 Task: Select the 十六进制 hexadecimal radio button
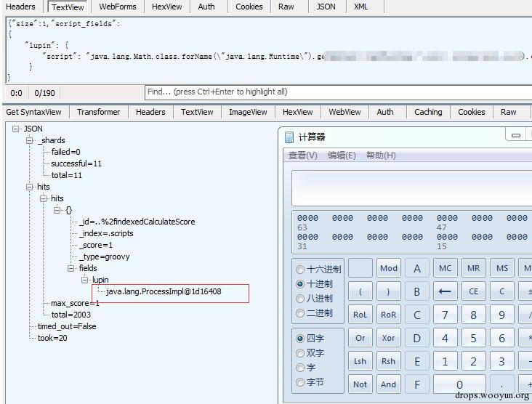tap(300, 270)
